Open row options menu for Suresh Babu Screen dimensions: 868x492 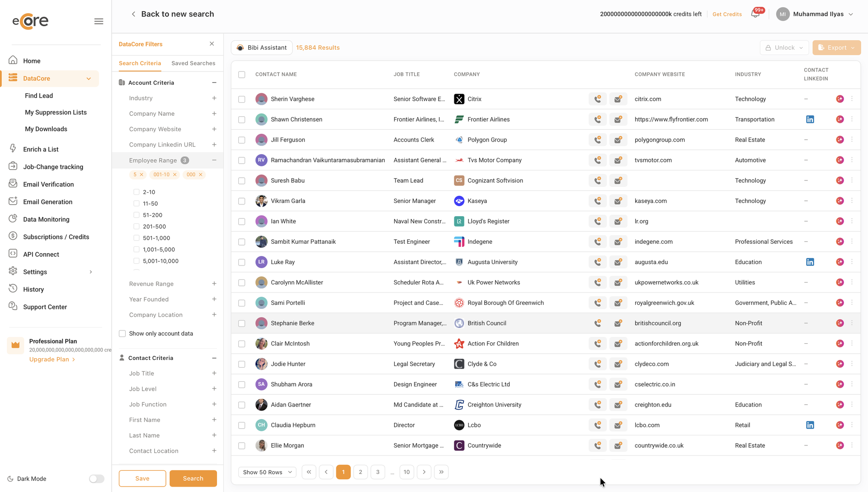tap(852, 180)
